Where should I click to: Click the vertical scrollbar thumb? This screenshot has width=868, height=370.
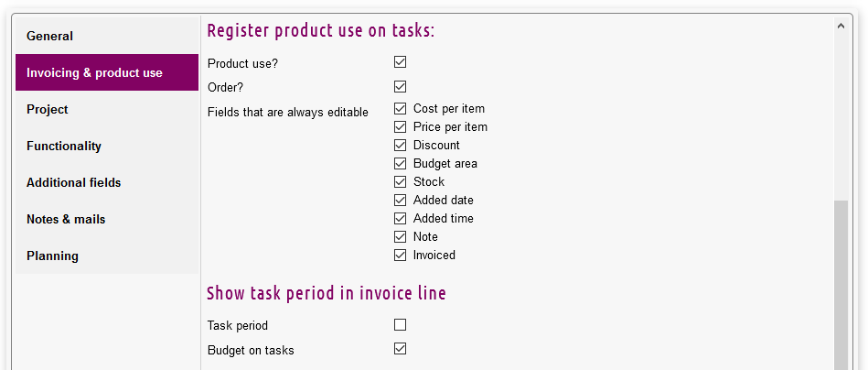841,284
